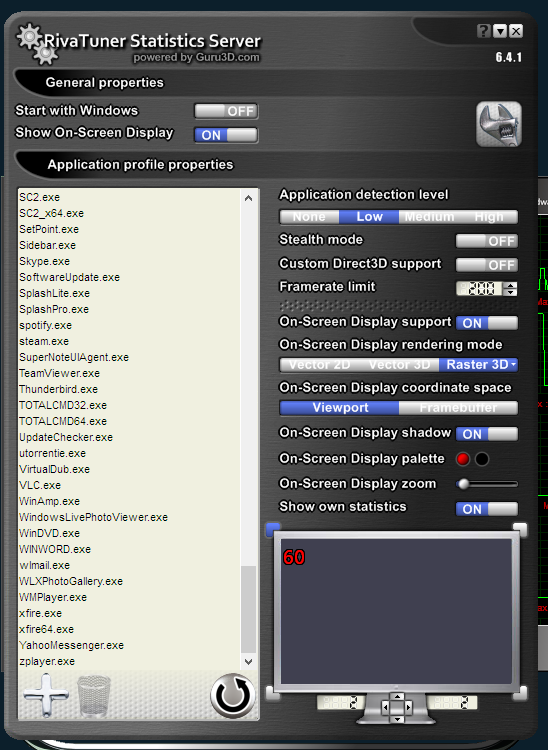This screenshot has height=750, width=548.
Task: Decrease framerate limit stepper down
Action: click(x=511, y=292)
